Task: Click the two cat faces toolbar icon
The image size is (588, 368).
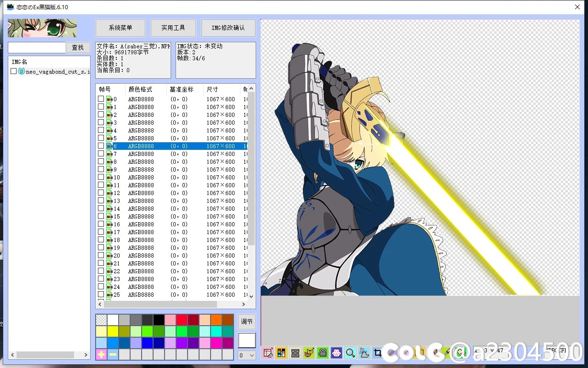Action: pyautogui.click(x=309, y=353)
